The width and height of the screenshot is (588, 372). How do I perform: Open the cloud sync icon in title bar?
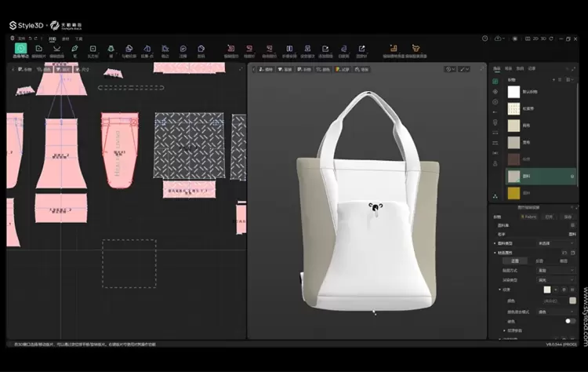(x=497, y=38)
